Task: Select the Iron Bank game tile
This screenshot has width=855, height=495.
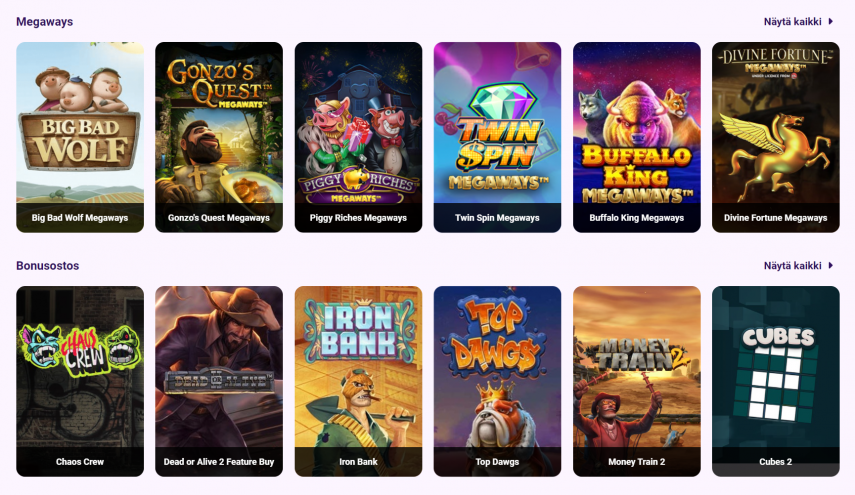Action: (x=358, y=382)
